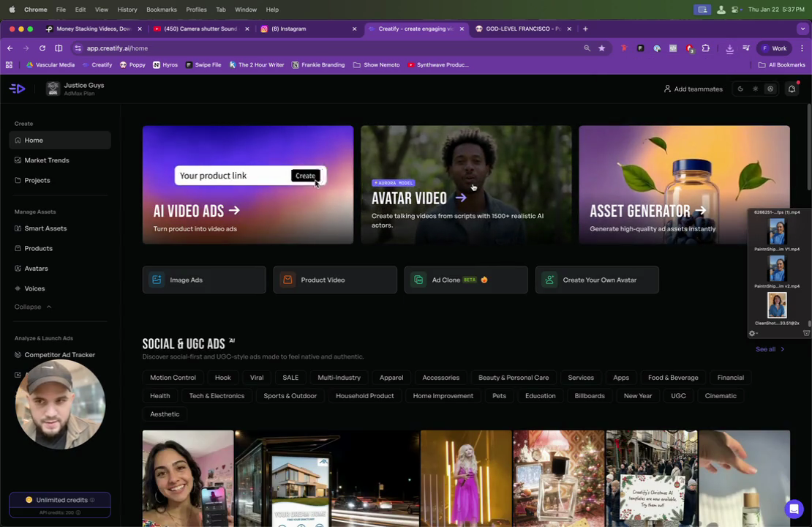Screen dimensions: 812x527
Task: Bookmark page with the star icon
Action: 602,48
